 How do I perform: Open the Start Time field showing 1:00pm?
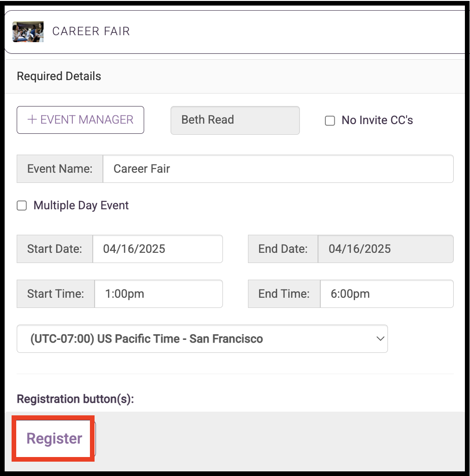158,294
